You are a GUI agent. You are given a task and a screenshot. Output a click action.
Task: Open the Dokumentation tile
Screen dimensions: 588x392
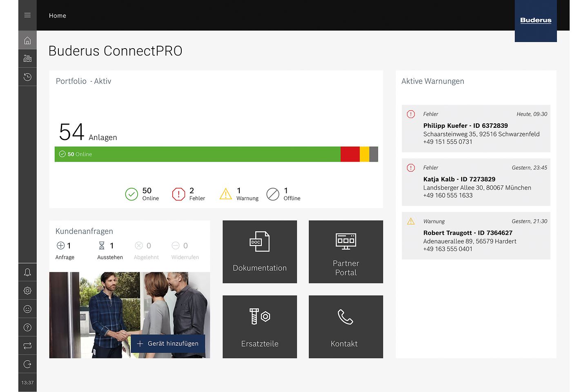coord(260,252)
